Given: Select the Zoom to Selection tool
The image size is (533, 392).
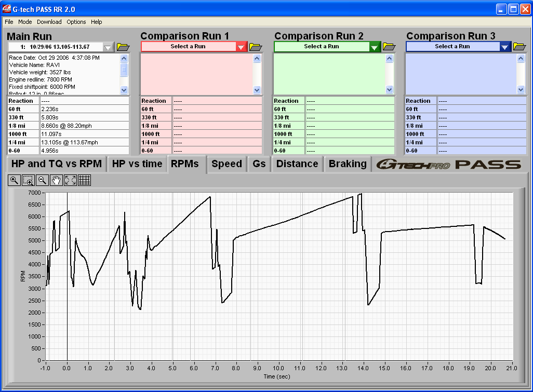Looking at the screenshot, I should coord(29,180).
